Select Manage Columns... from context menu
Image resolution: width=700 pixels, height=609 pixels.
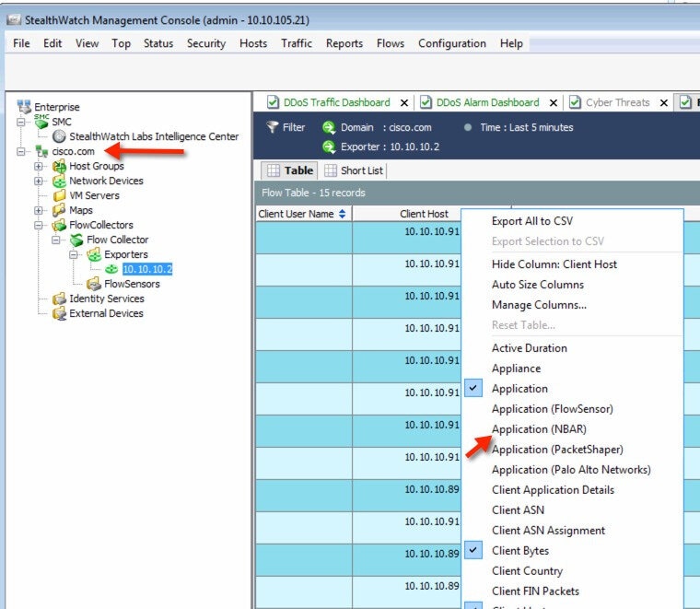click(539, 305)
